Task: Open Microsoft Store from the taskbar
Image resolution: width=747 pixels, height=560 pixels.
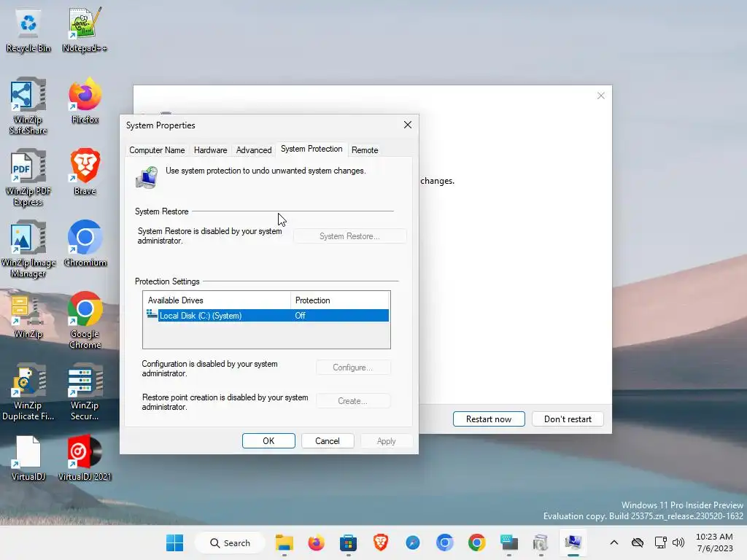Action: click(x=348, y=542)
